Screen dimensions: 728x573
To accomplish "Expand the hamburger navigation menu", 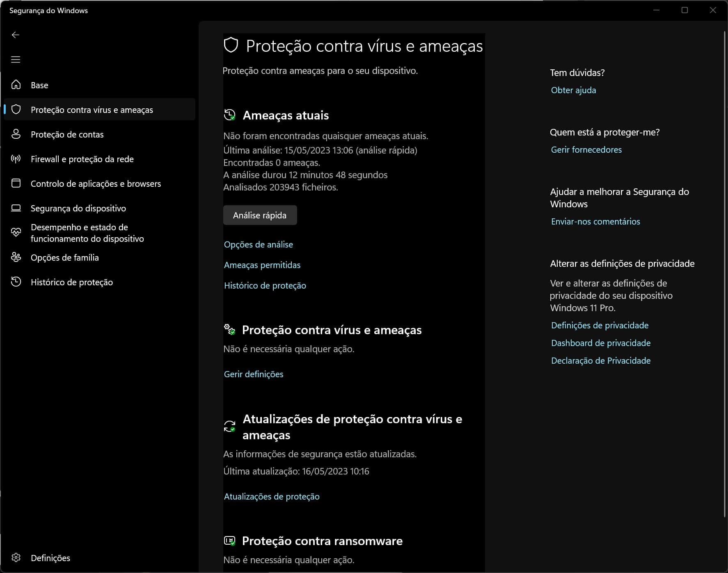I will [x=16, y=60].
